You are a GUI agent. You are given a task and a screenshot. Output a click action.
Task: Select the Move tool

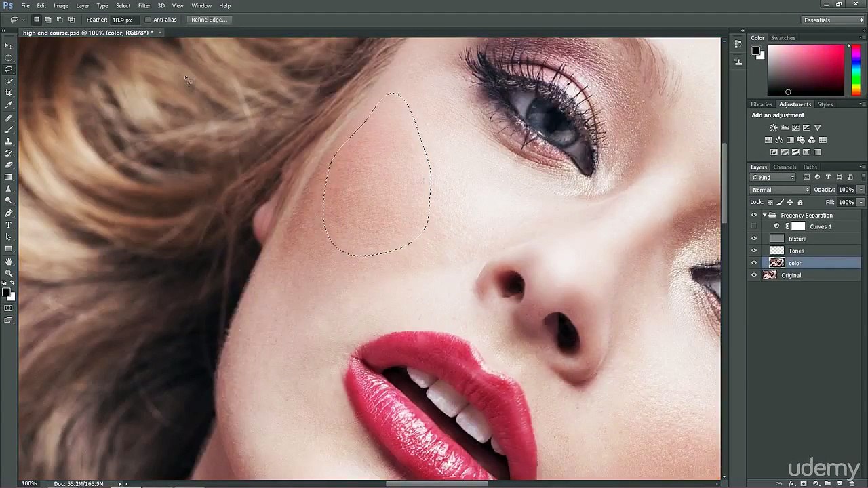point(9,45)
